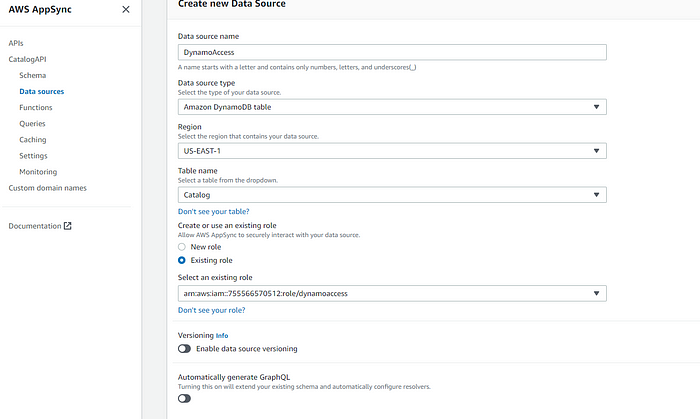This screenshot has width=700, height=419.
Task: Expand the Region dropdown
Action: [x=391, y=151]
